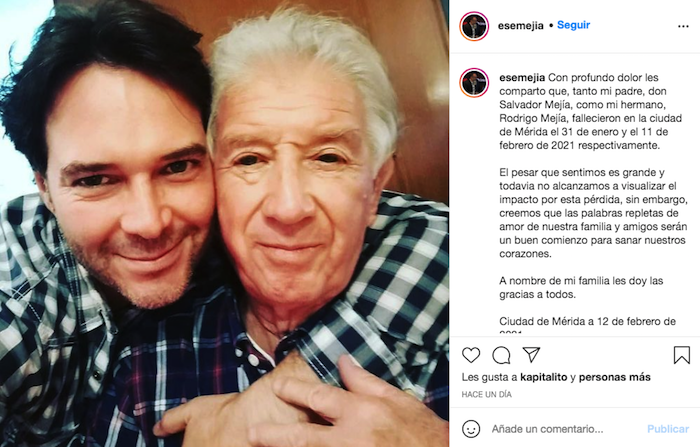Click the header profile avatar of esemejia
The image size is (700, 447).
point(474,26)
